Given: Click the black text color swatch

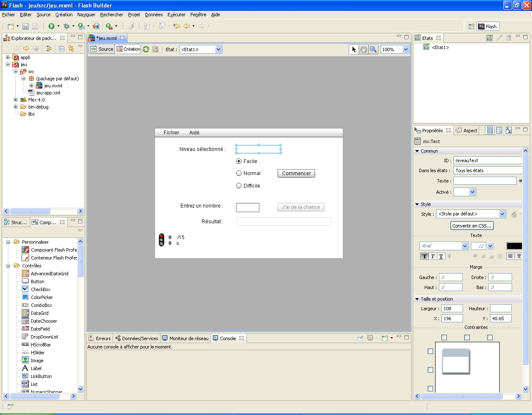Looking at the screenshot, I should [x=514, y=246].
